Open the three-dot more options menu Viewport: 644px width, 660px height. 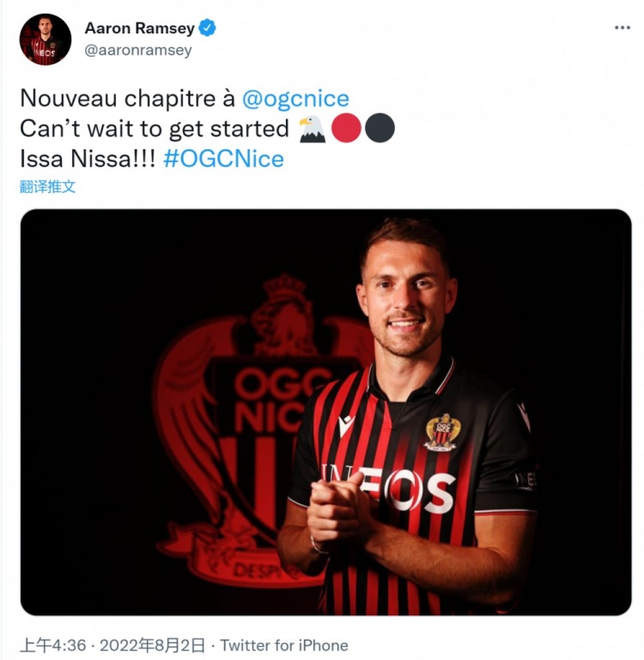click(x=622, y=27)
